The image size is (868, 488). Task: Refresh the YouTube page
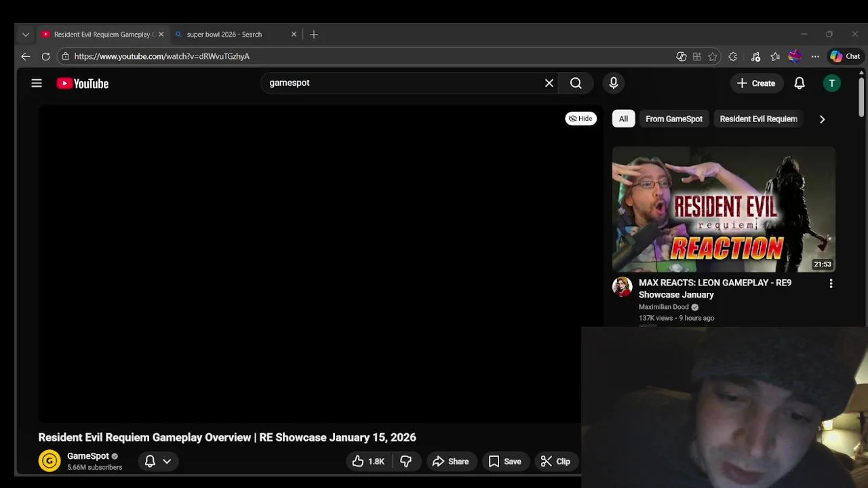click(x=45, y=57)
